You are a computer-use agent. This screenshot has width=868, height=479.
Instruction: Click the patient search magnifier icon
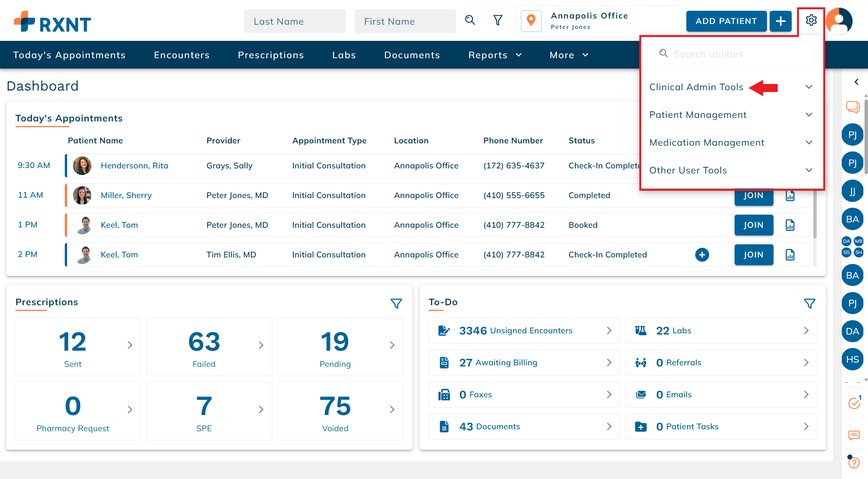pos(470,20)
